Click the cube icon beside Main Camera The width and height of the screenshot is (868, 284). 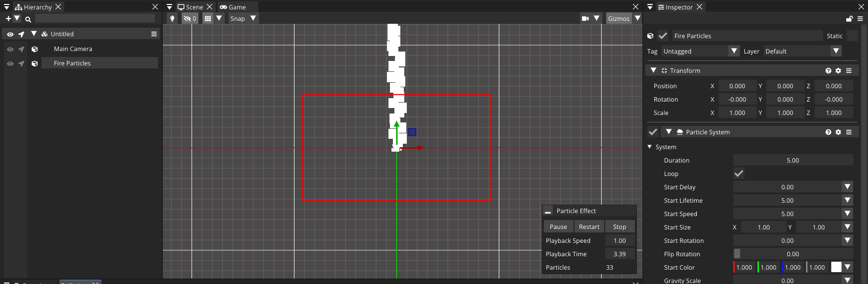click(35, 49)
